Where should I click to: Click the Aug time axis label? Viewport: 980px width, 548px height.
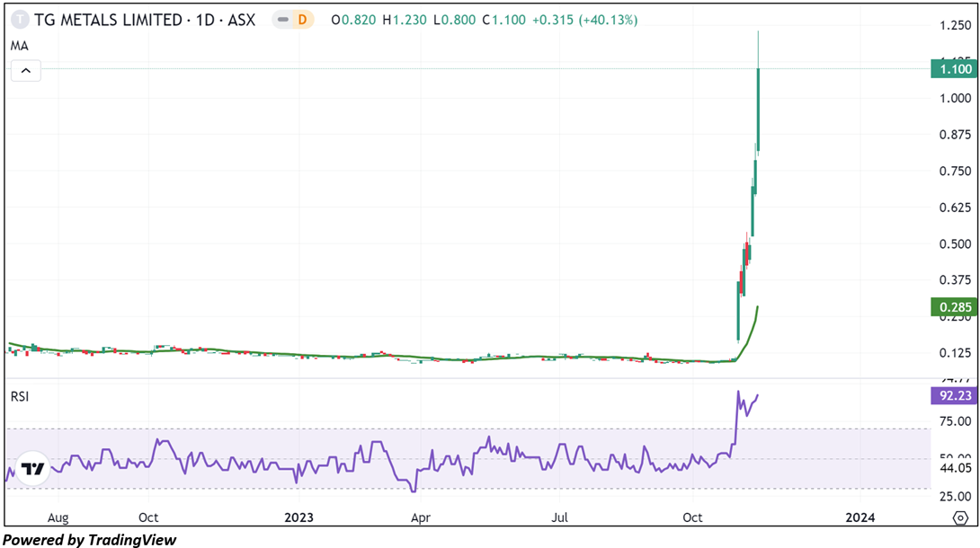point(58,518)
